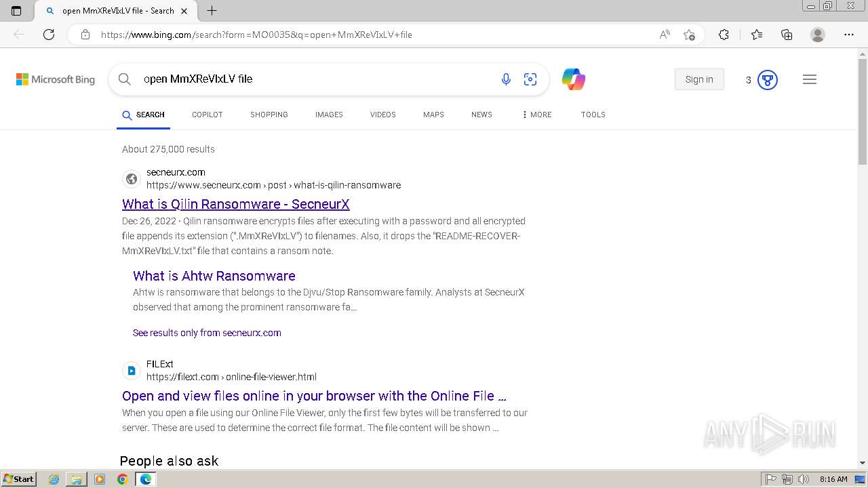The height and width of the screenshot is (488, 868).
Task: Click the 8:16 AM clock
Action: [833, 479]
